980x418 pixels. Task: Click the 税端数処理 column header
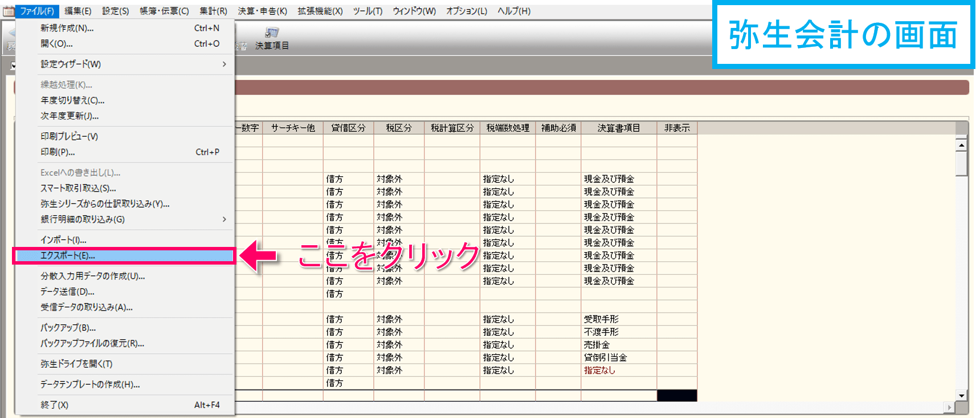[x=508, y=128]
